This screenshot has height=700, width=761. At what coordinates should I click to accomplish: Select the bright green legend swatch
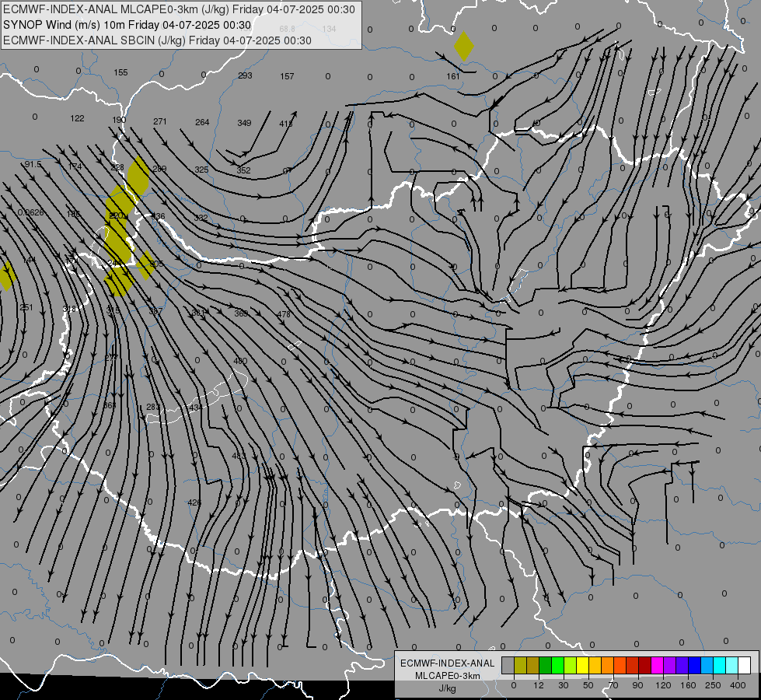pyautogui.click(x=557, y=665)
